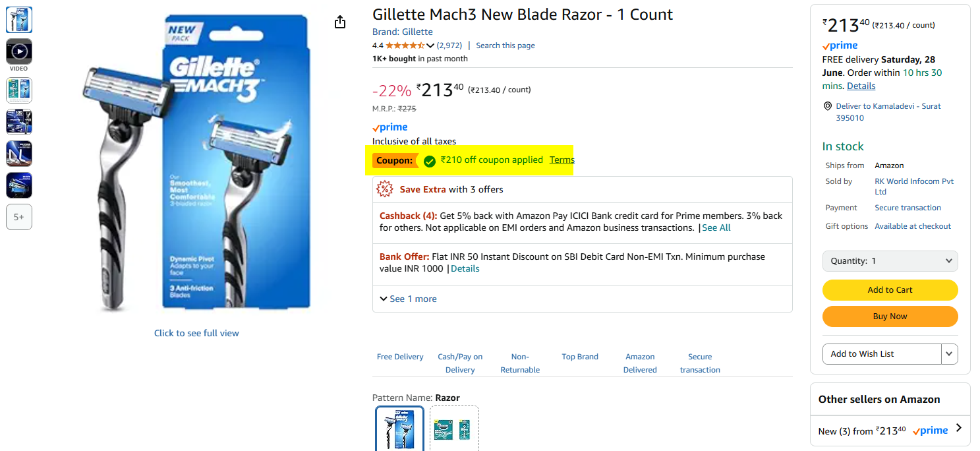Open coupon Terms link
This screenshot has width=980, height=451.
(562, 160)
